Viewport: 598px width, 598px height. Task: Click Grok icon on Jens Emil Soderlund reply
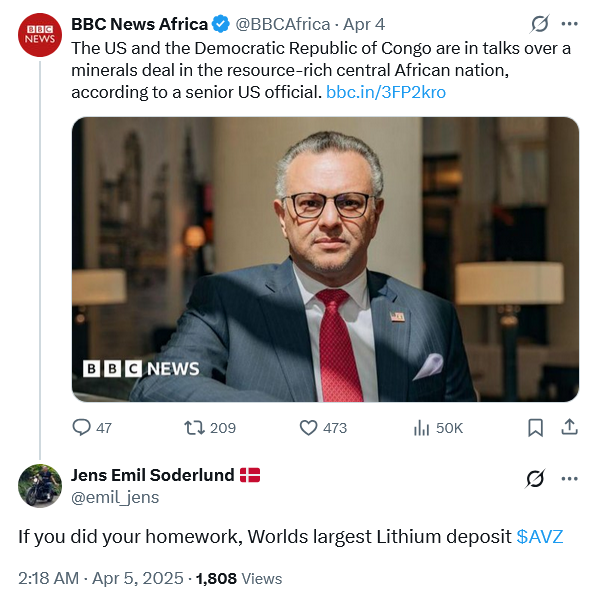point(535,478)
